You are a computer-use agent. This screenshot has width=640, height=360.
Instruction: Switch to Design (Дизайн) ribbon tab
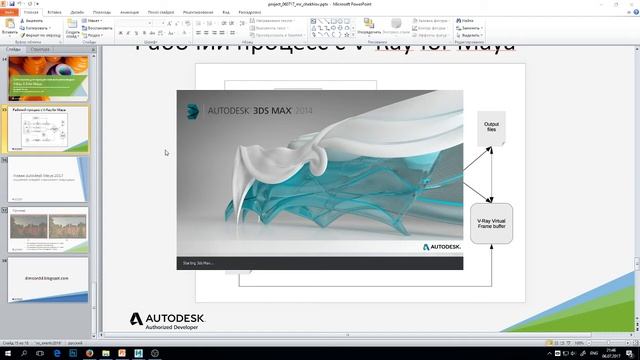point(77,12)
